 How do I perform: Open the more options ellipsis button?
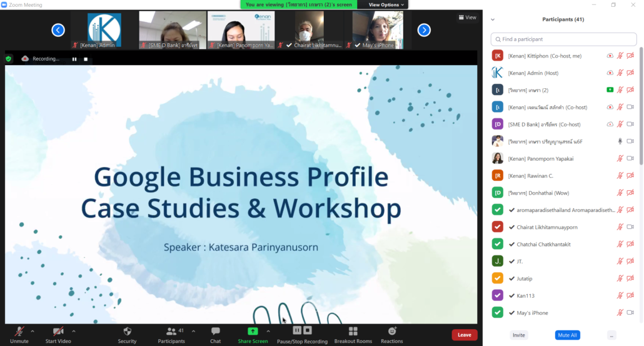point(611,335)
